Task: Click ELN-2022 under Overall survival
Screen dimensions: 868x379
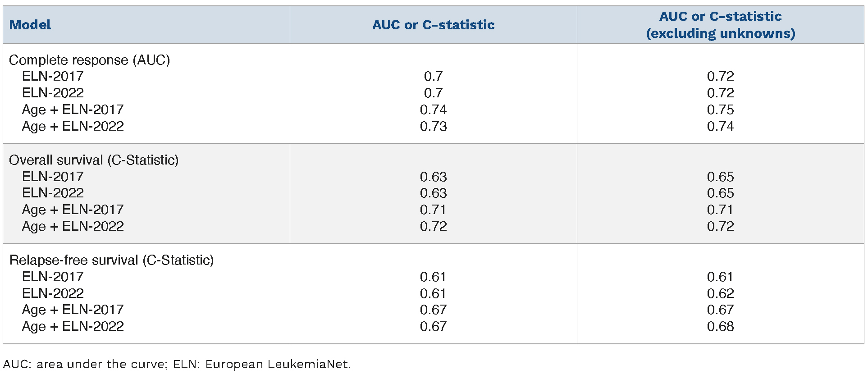Action: [x=53, y=193]
